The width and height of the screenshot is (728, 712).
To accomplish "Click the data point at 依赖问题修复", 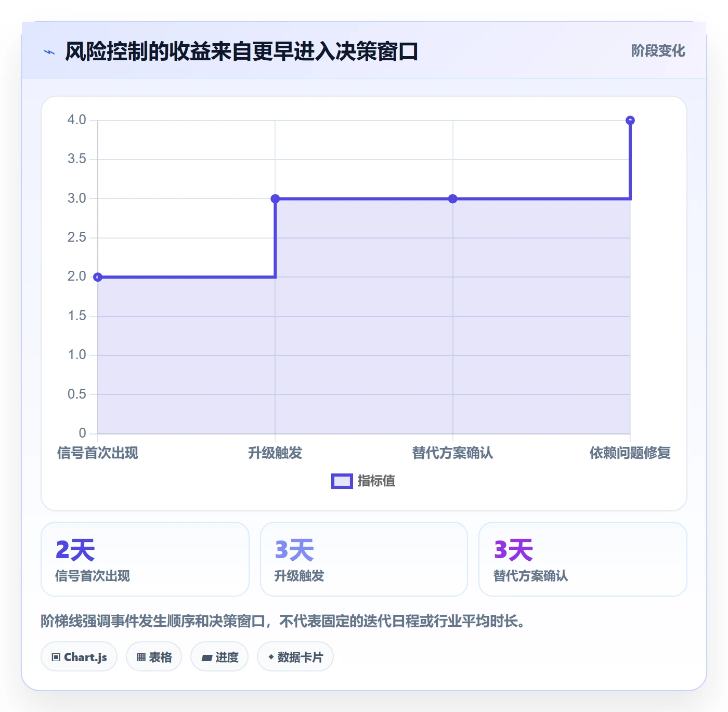I will 630,121.
